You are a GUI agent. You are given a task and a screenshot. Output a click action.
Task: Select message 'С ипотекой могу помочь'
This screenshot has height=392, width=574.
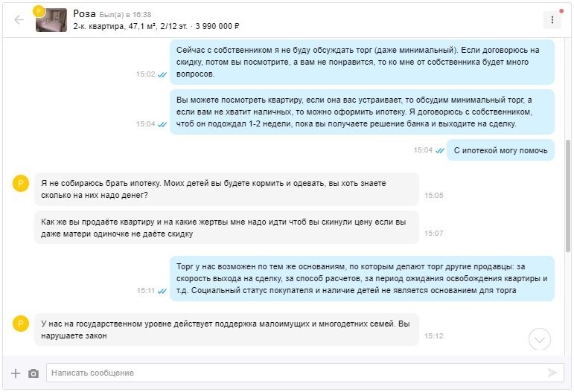click(x=500, y=150)
